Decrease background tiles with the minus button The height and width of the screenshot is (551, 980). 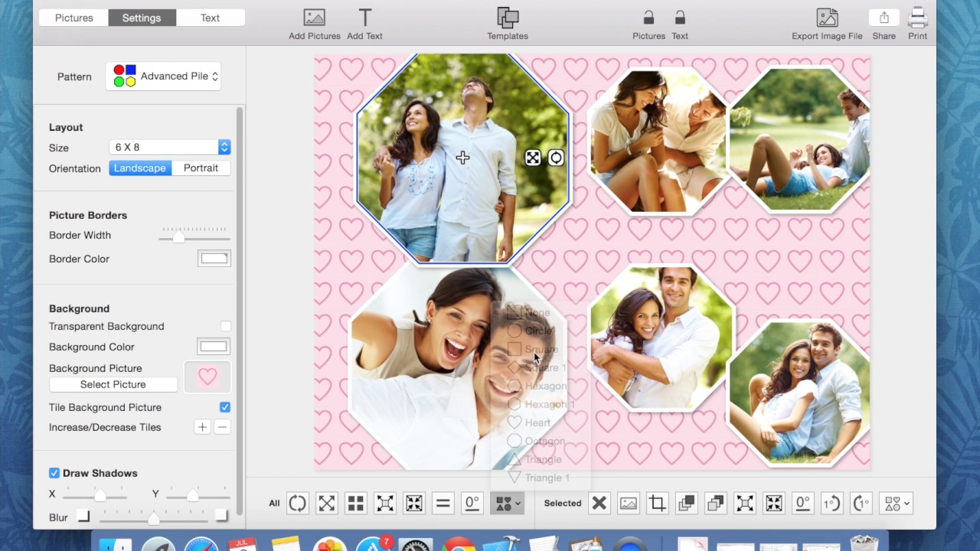(x=222, y=427)
